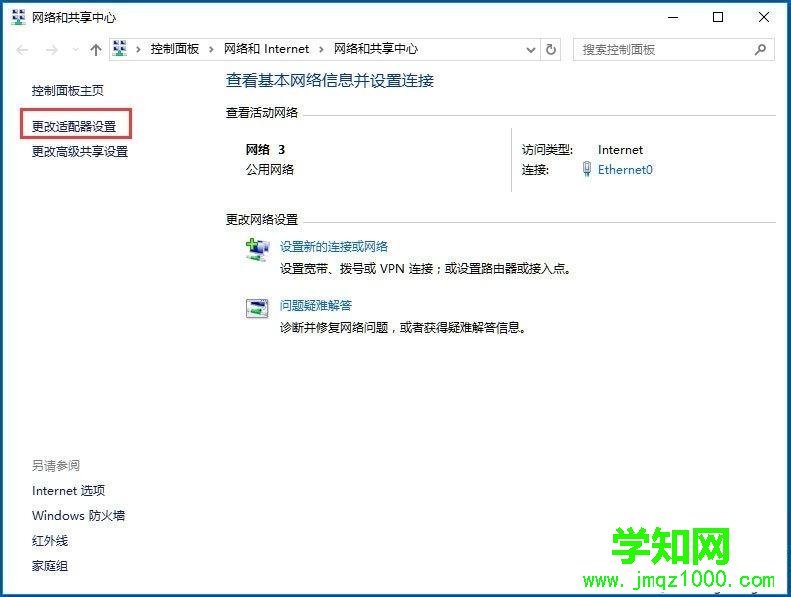Screen dimensions: 791x597
Task: Click the 网络 3 network name
Action: [265, 150]
